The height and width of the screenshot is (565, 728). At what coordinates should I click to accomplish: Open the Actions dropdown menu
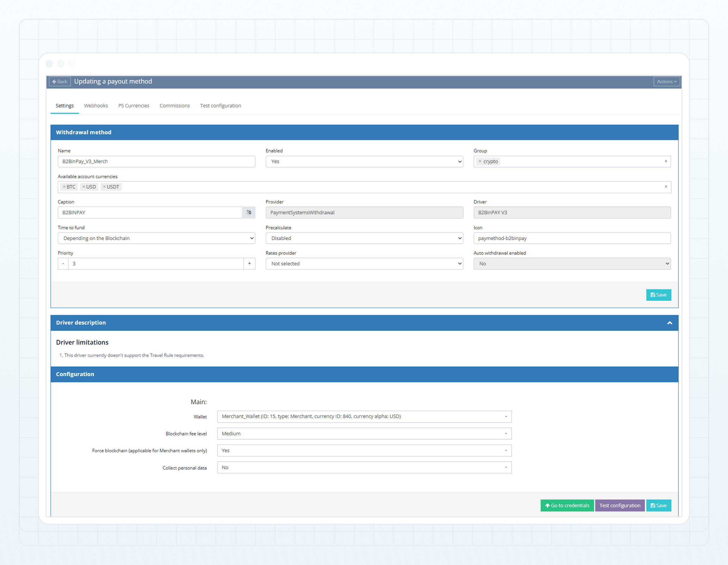(666, 82)
